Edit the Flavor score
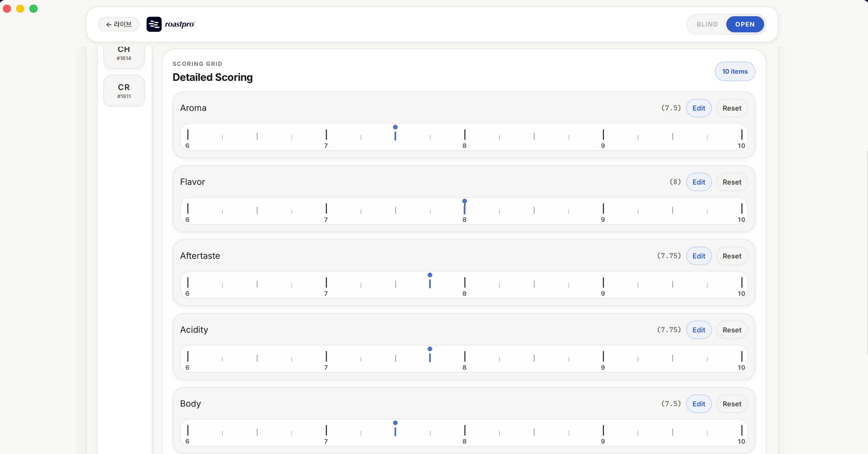 (x=699, y=182)
